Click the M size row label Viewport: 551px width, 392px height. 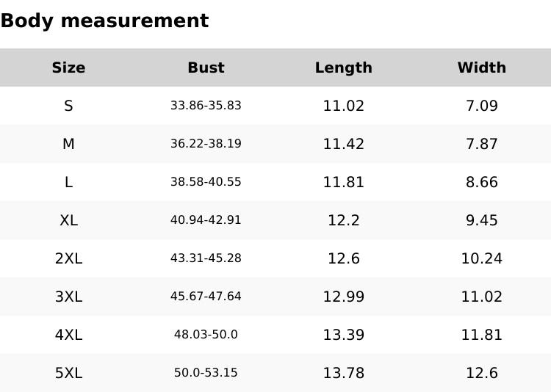coord(68,144)
